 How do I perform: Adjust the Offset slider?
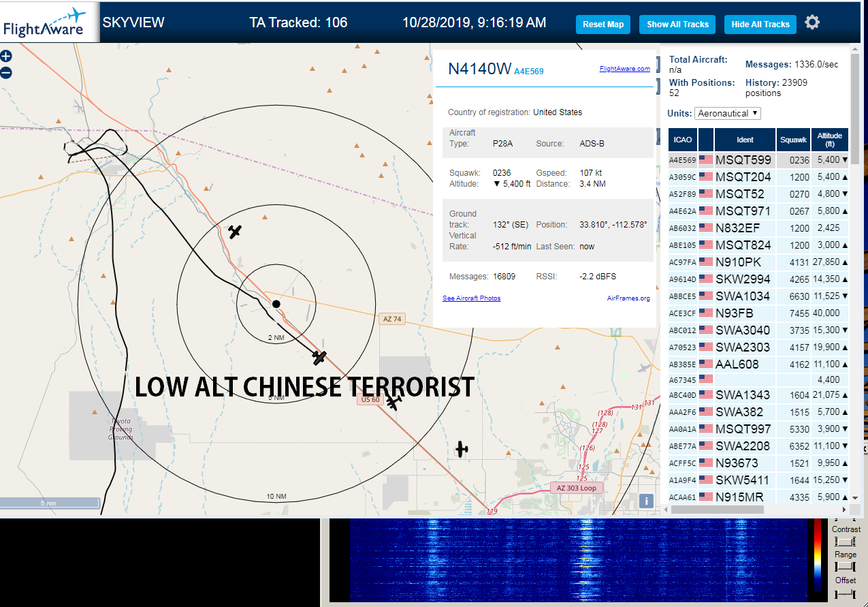(x=845, y=594)
